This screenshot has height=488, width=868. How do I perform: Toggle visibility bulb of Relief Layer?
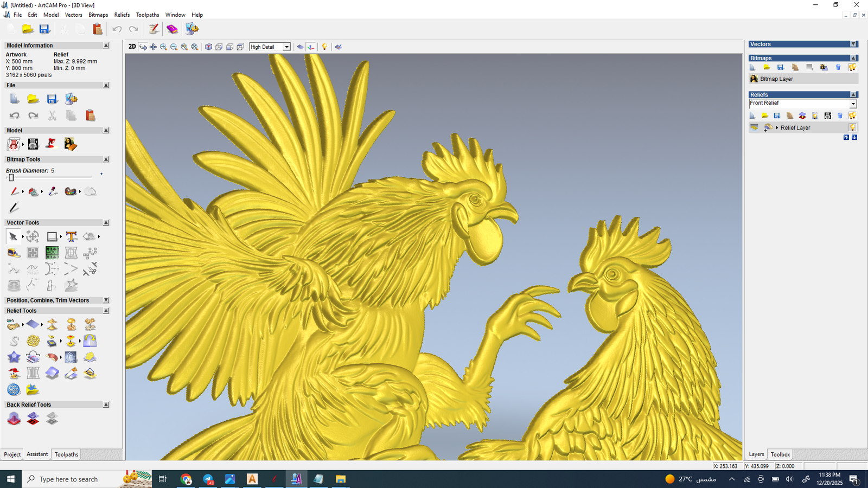pos(852,127)
